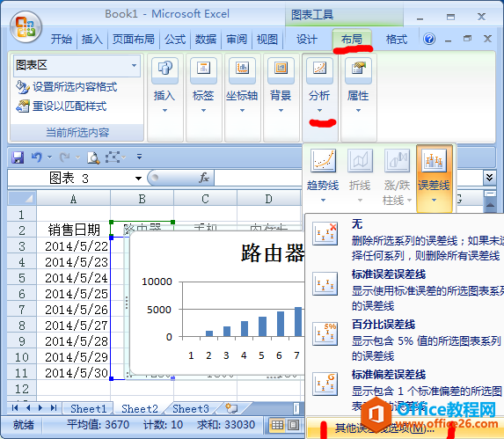This screenshot has width=504, height=439.
Task: Click the vertical scrollbar up arrow
Action: pyautogui.click(x=490, y=205)
